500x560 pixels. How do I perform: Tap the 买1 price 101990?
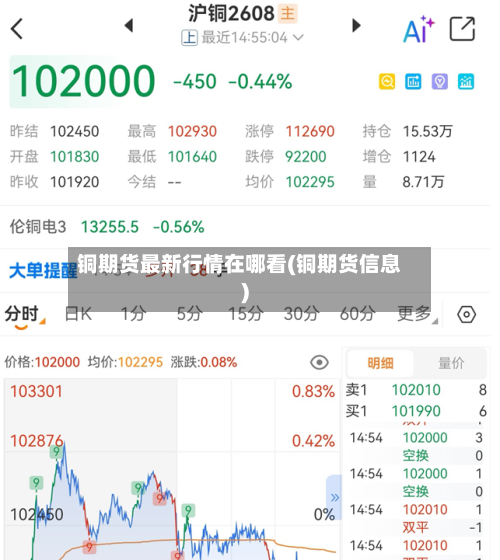(x=416, y=411)
